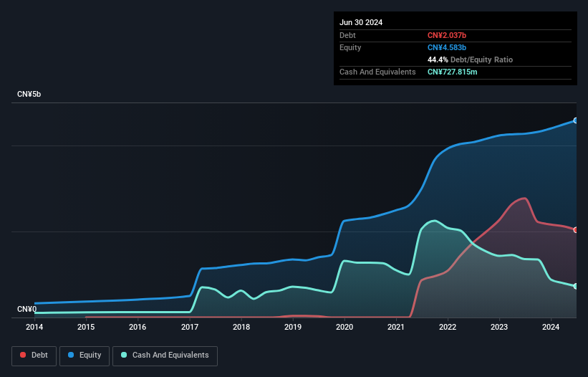
Task: Click the 2024 x-axis label
Action: click(x=551, y=327)
